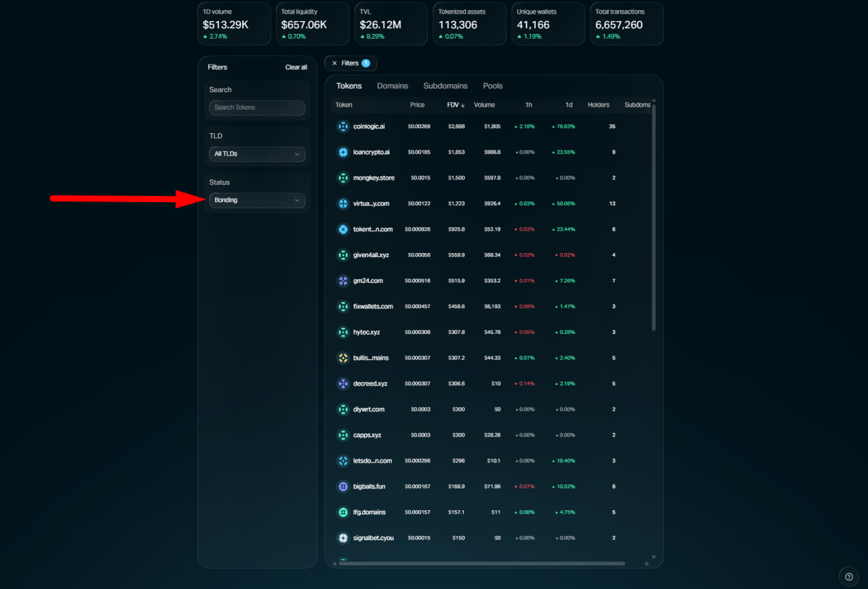Viewport: 868px width, 589px height.
Task: Expand the Bonding status dropdown
Action: 257,200
